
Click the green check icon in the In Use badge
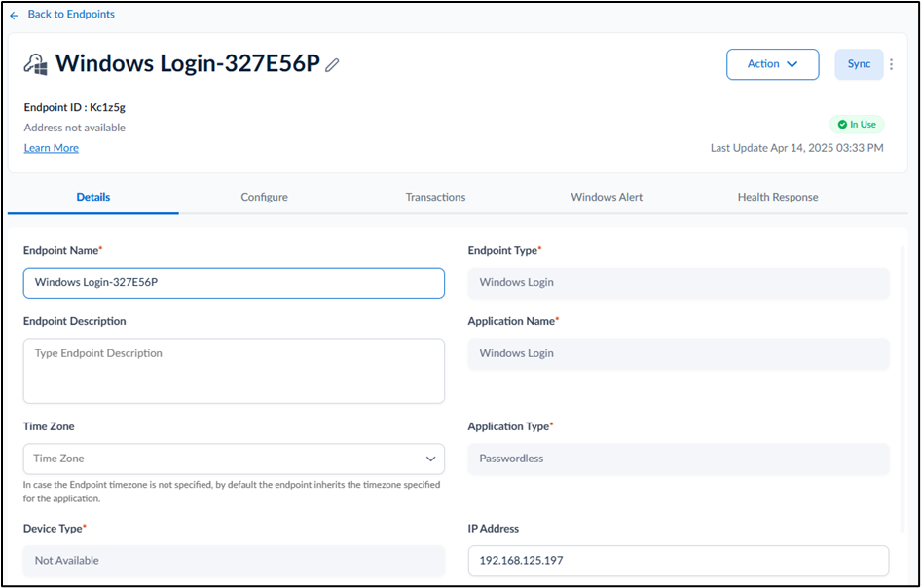coord(842,125)
